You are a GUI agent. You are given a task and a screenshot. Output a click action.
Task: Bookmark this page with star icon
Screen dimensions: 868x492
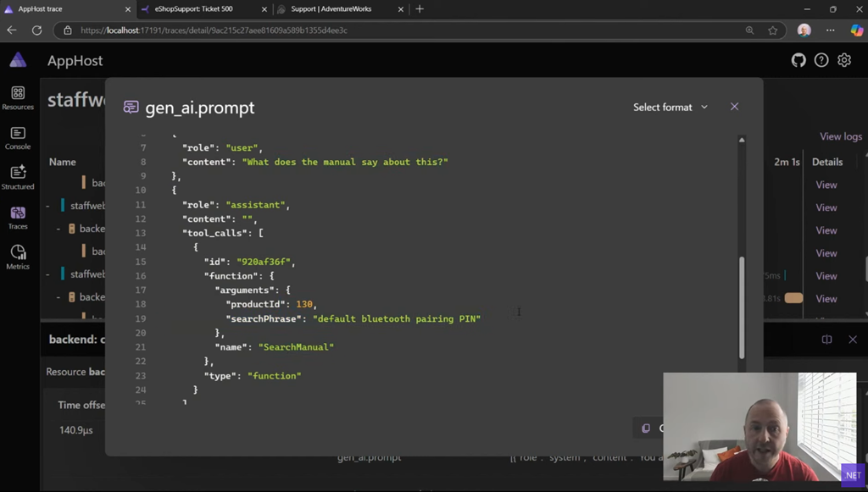(x=773, y=30)
